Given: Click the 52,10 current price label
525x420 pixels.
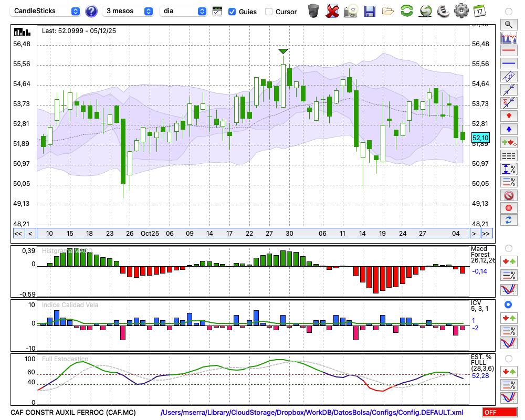Looking at the screenshot, I should coord(480,138).
